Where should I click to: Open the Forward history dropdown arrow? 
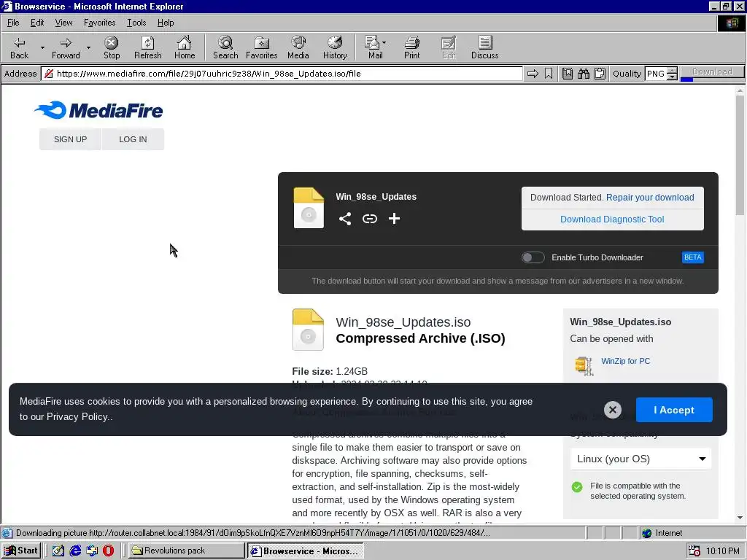pos(88,47)
